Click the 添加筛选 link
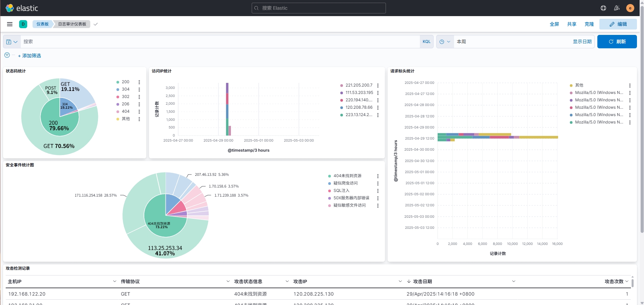Viewport: 644px width, 305px height. 30,56
